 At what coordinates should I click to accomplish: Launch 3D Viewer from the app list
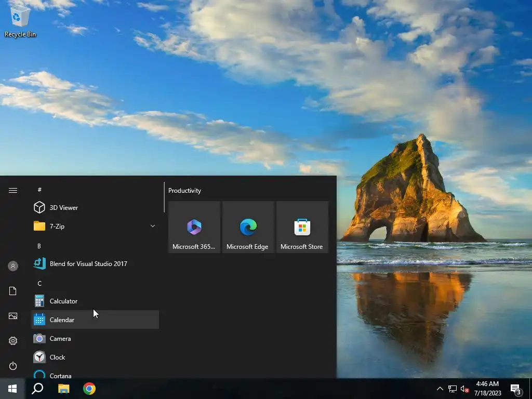pyautogui.click(x=95, y=207)
